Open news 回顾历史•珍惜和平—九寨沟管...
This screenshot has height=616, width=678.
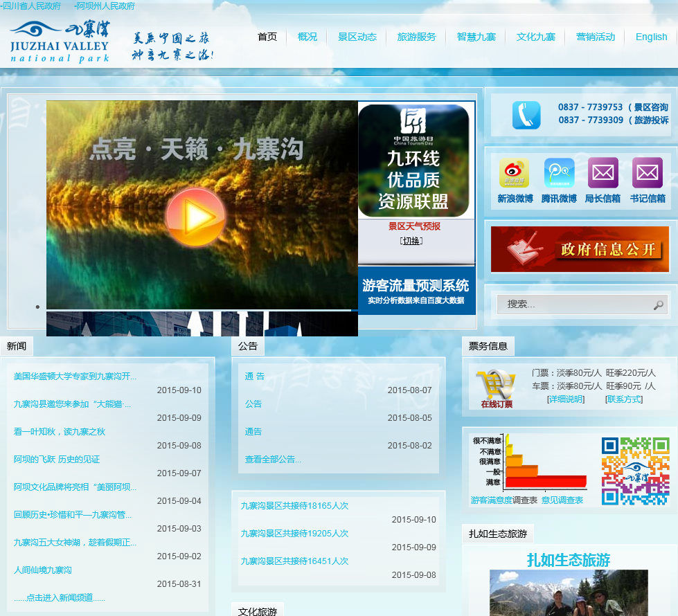point(73,515)
